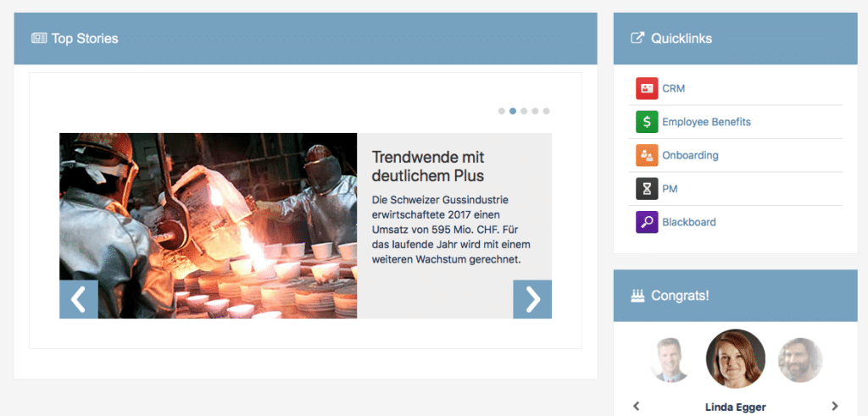Select the active second carousel dot
The height and width of the screenshot is (416, 868).
(513, 111)
